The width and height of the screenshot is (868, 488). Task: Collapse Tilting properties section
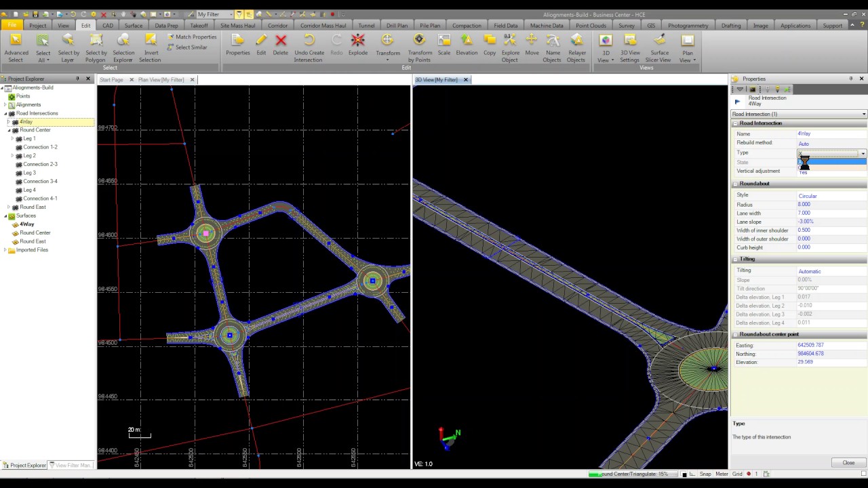pyautogui.click(x=735, y=259)
